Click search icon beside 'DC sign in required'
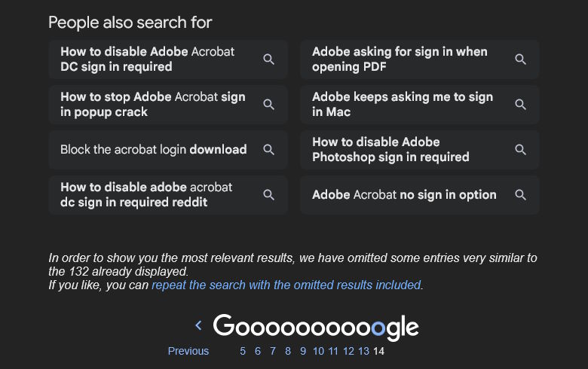Viewport: 588px width, 369px height. [x=268, y=59]
